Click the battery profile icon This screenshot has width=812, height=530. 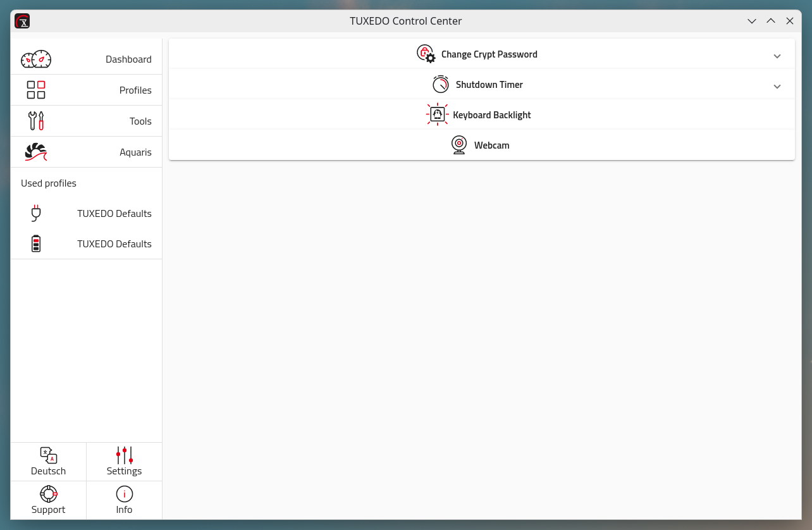click(x=36, y=243)
